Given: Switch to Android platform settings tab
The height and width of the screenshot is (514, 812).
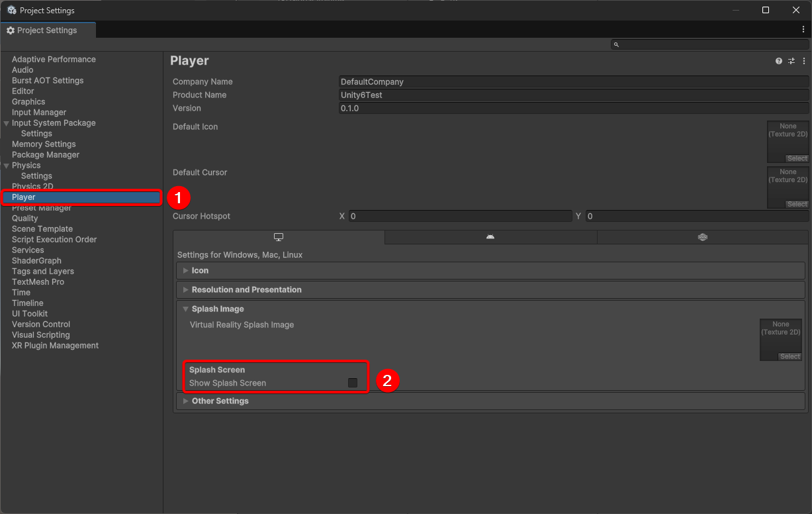Looking at the screenshot, I should pos(490,237).
